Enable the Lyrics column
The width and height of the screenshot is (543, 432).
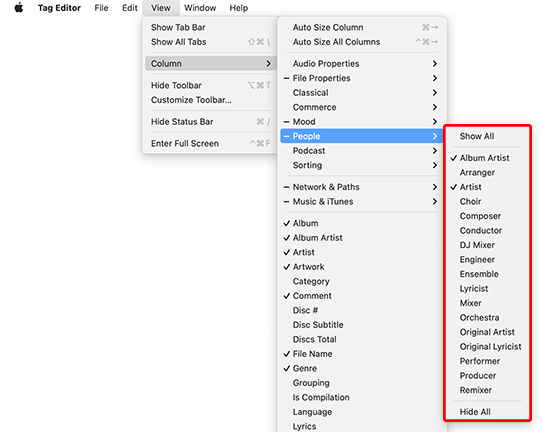tap(362, 426)
